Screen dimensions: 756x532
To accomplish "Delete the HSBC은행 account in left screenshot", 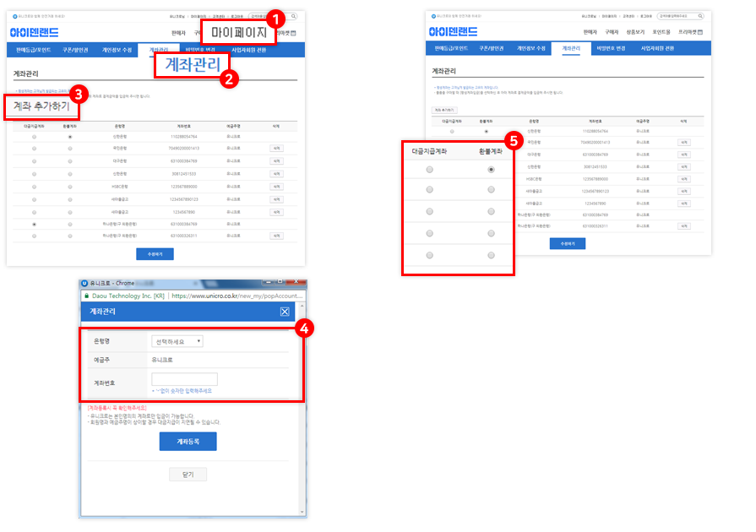I will pyautogui.click(x=277, y=187).
